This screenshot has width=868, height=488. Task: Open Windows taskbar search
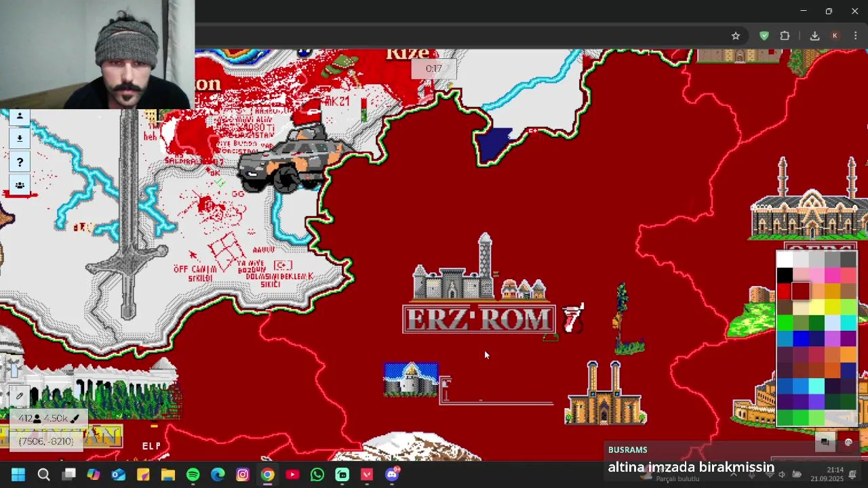click(43, 474)
